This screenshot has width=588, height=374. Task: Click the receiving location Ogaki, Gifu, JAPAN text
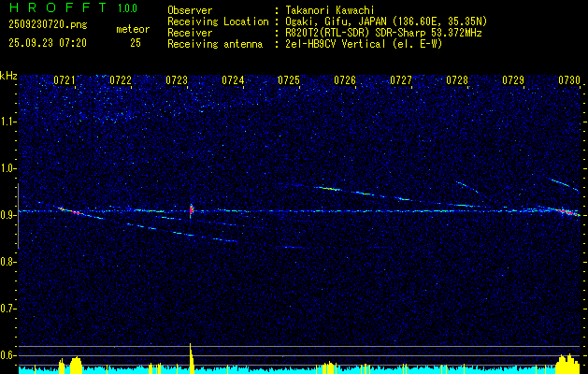[386, 22]
